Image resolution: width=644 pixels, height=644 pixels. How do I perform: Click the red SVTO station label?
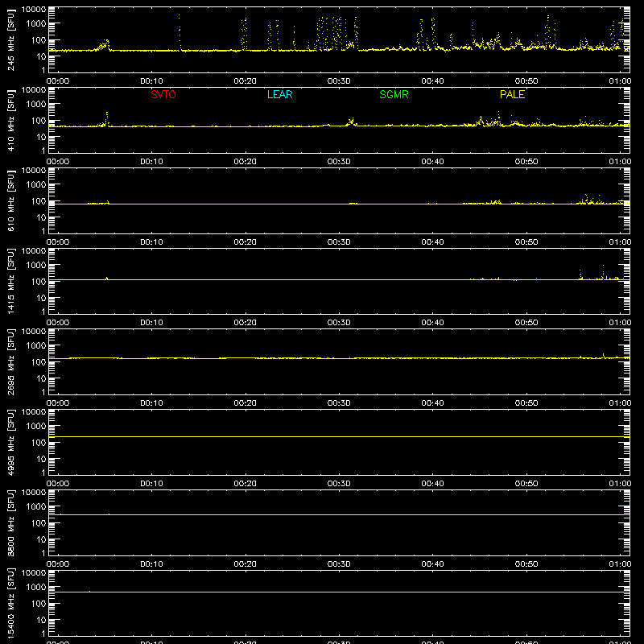point(163,94)
